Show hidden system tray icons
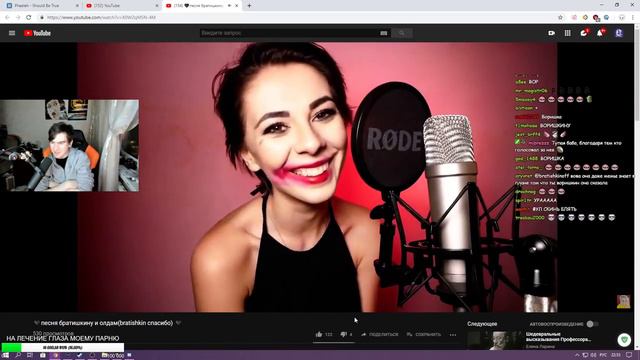This screenshot has height=360, width=640. [x=577, y=355]
